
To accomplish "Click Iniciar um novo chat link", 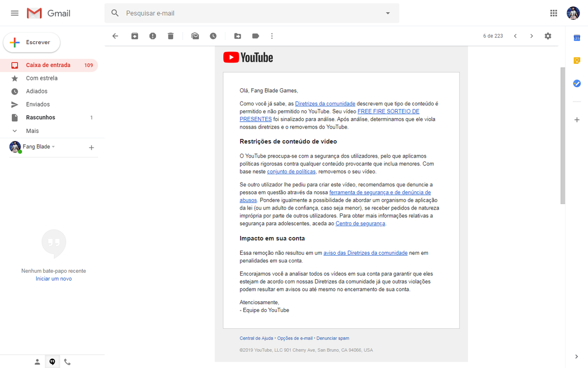I will (54, 279).
